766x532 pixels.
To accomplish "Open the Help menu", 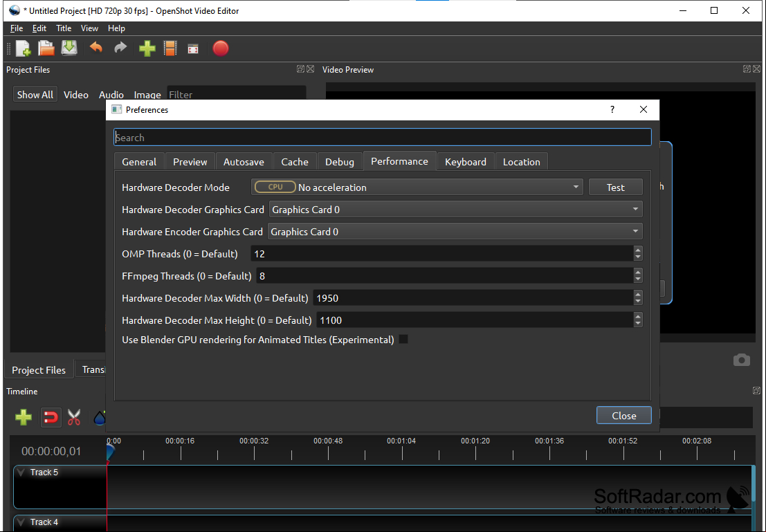I will coord(116,28).
